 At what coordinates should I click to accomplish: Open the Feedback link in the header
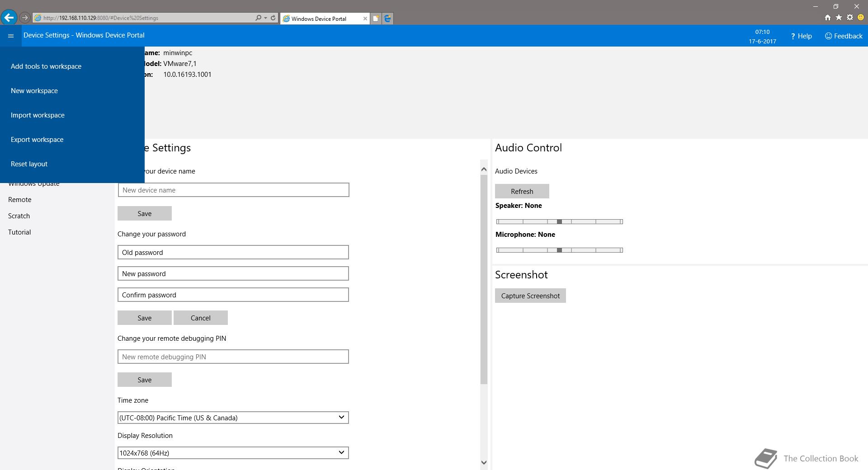coord(844,36)
